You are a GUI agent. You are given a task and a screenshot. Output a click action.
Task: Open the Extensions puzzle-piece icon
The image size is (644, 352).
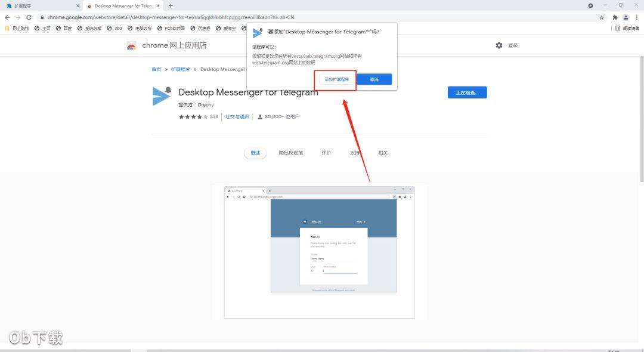[615, 17]
